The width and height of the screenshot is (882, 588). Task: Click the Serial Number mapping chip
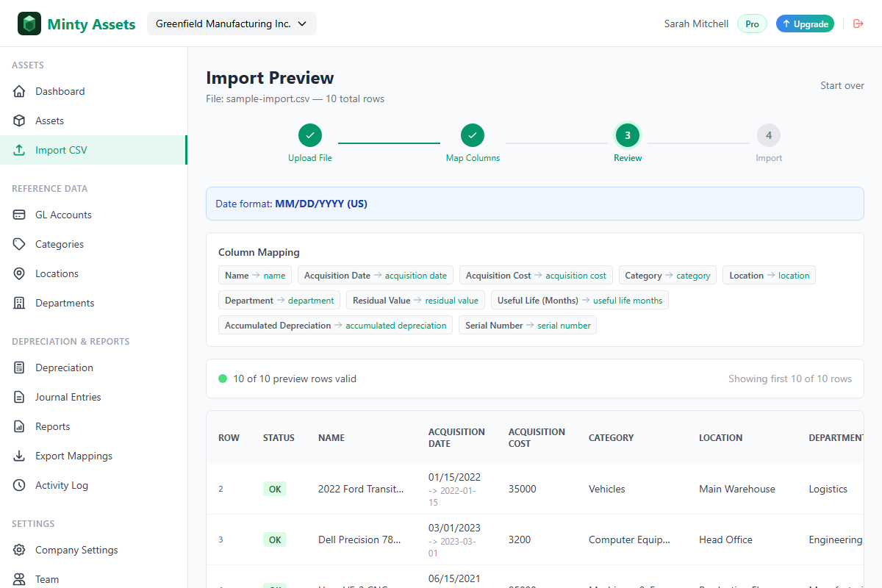click(x=528, y=326)
